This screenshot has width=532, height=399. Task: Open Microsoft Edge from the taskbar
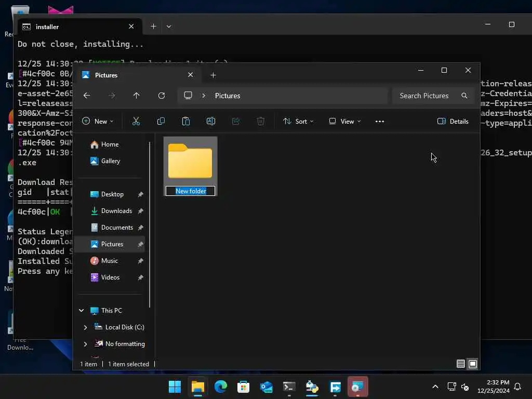220,387
